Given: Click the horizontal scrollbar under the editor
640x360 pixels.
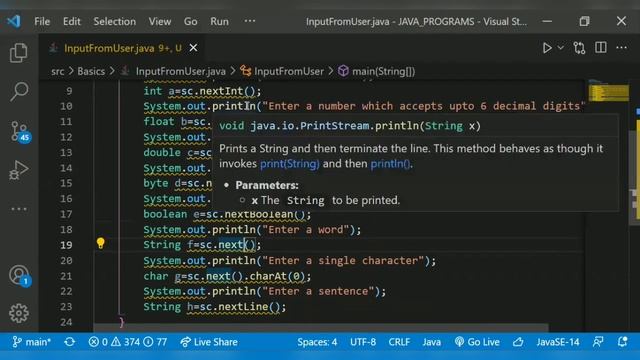Looking at the screenshot, I should (321, 327).
